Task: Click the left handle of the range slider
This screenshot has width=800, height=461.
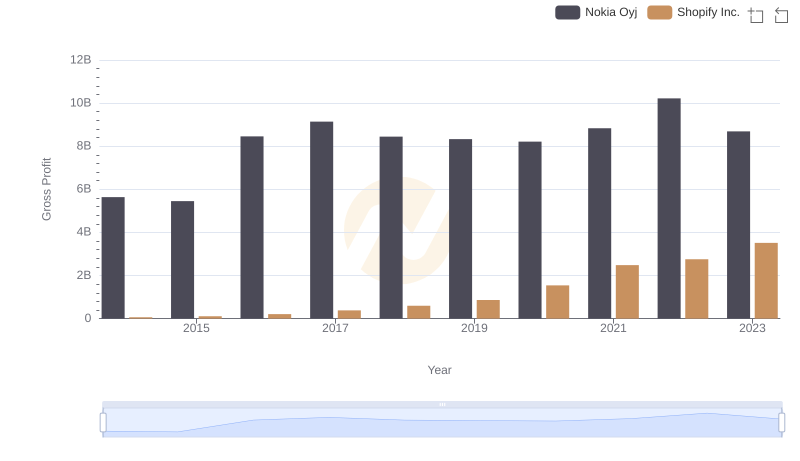Action: click(x=103, y=423)
